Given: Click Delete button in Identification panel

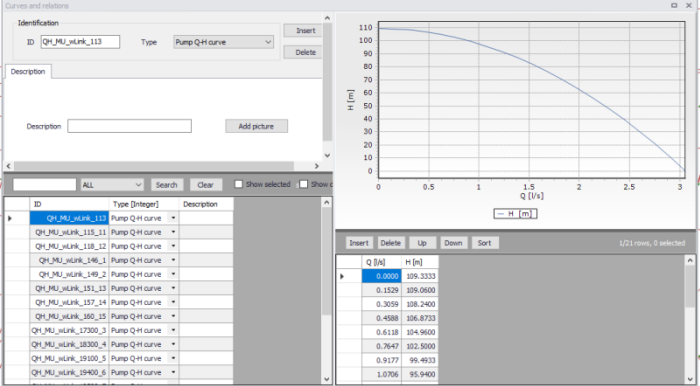Looking at the screenshot, I should click(303, 52).
